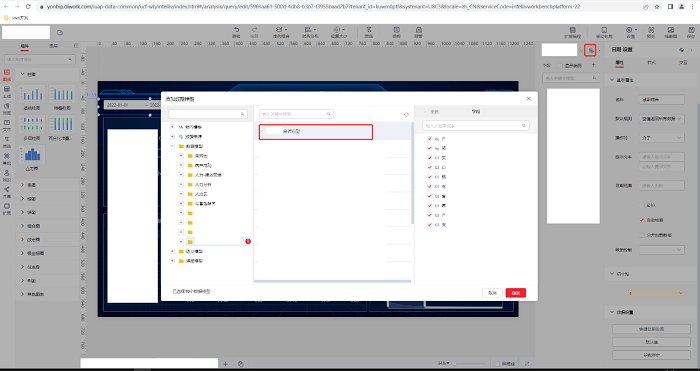This screenshot has height=371, width=700.
Task: Expand the 人力云 folder node
Action: [x=181, y=194]
